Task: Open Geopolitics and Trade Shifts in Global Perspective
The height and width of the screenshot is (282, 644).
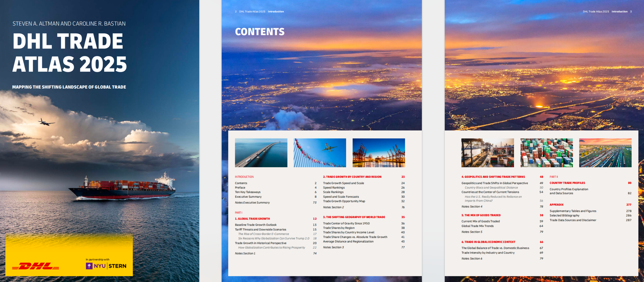Action: pos(502,183)
